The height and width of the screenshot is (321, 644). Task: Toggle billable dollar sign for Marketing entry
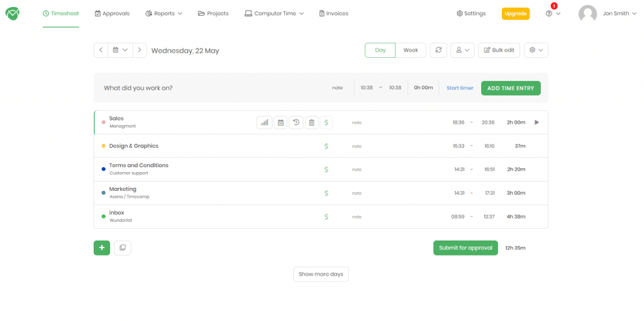(x=326, y=193)
